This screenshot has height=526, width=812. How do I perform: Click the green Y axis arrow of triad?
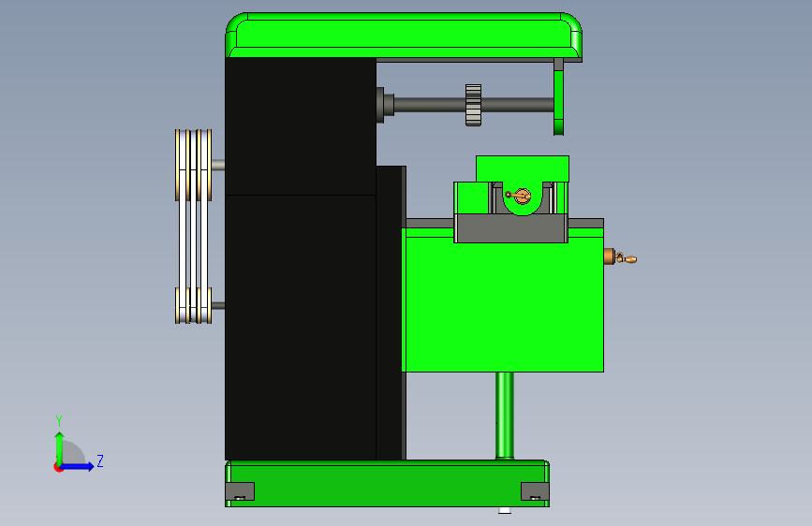(60, 448)
